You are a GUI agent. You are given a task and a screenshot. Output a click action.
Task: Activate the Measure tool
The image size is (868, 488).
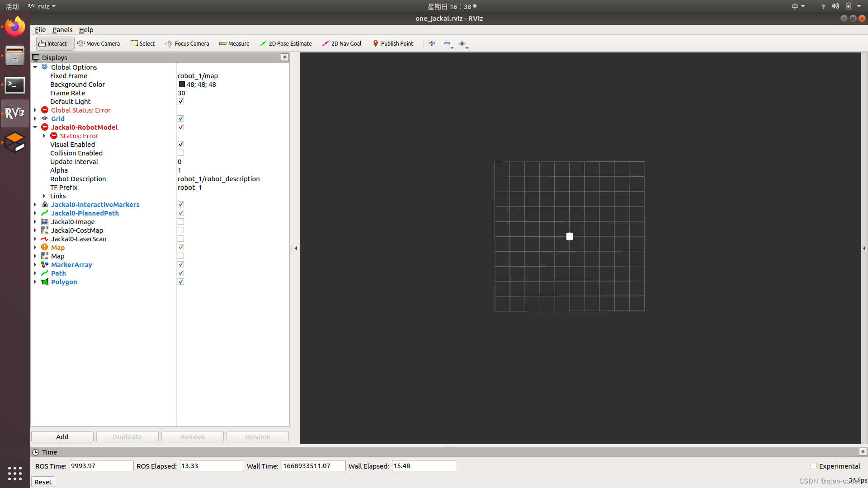click(234, 43)
